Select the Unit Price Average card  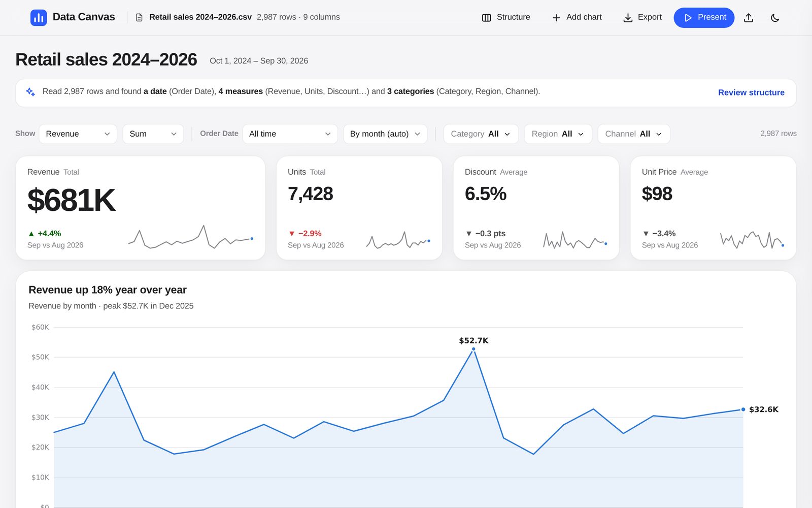click(713, 208)
